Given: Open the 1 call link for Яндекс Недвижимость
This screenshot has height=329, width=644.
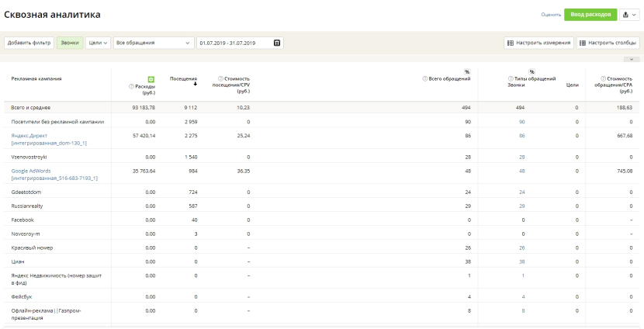Looking at the screenshot, I should click(523, 275).
